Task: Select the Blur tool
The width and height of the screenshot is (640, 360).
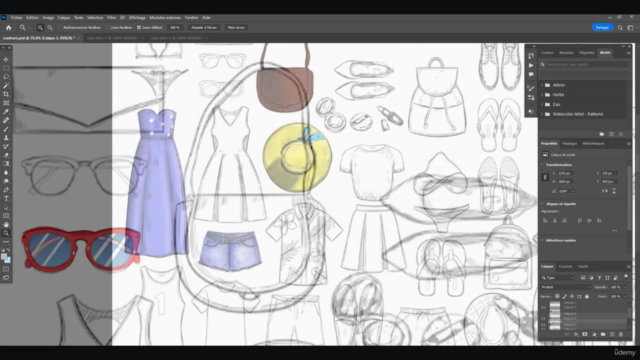Action: pyautogui.click(x=6, y=173)
